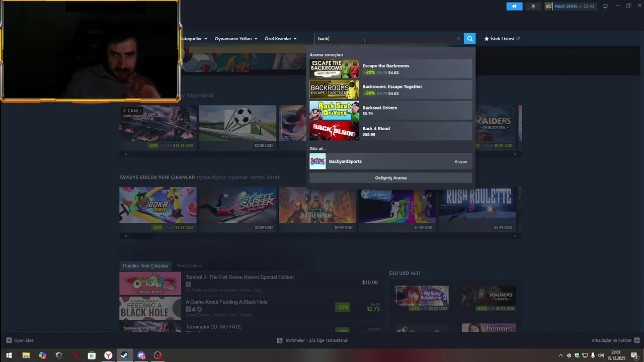Click Escape the Backrooms result thumbnail

(x=335, y=69)
